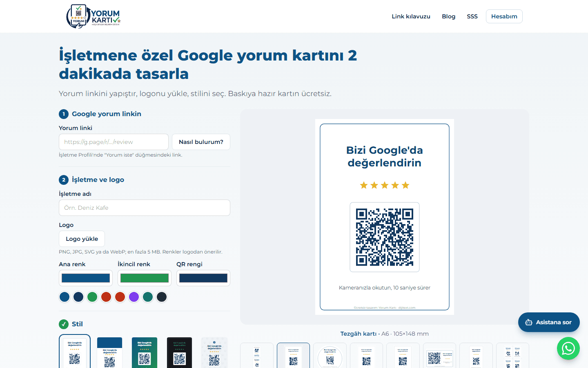Focus the İşletme adı input field
This screenshot has height=368, width=588.
pyautogui.click(x=145, y=208)
